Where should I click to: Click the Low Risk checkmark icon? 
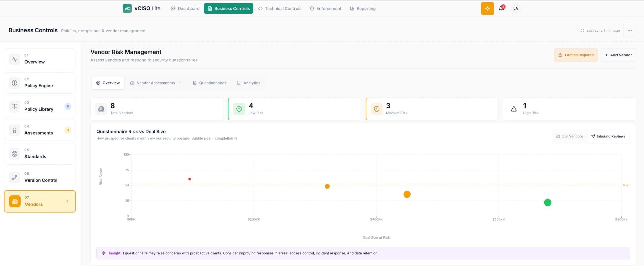[x=239, y=109]
